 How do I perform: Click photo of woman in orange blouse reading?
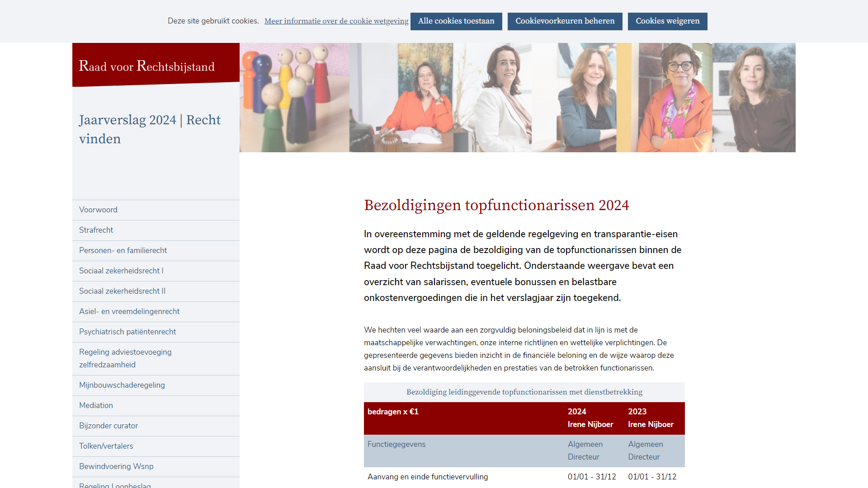(x=401, y=98)
